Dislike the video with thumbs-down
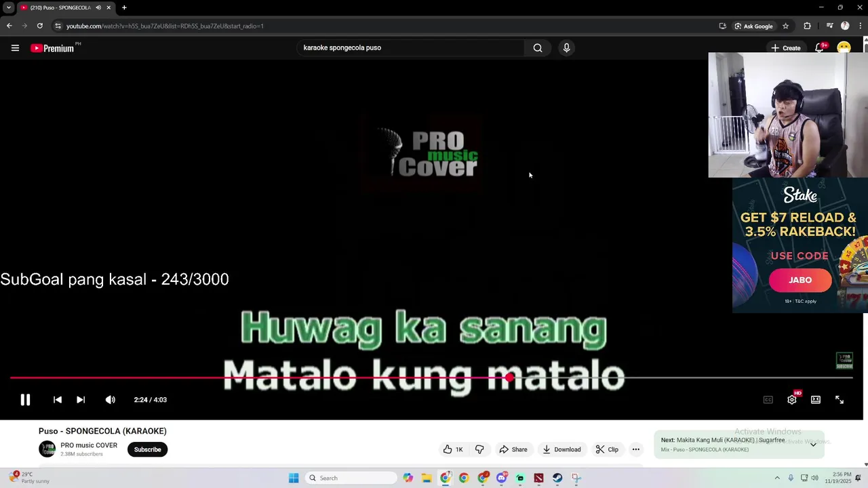The width and height of the screenshot is (868, 488). [x=479, y=449]
